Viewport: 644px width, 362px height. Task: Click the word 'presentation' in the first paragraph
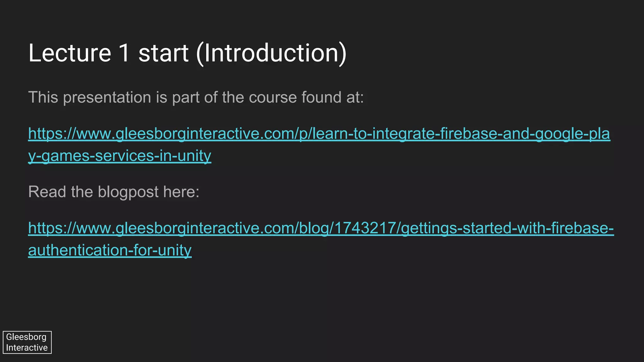pyautogui.click(x=107, y=97)
